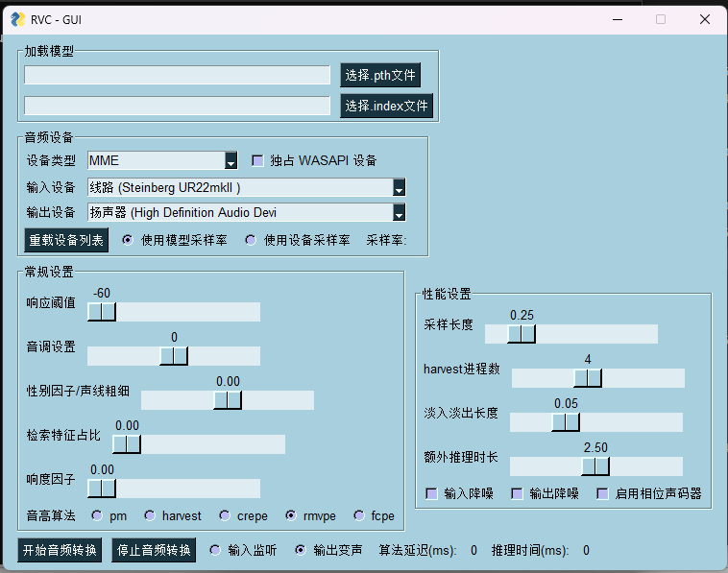The width and height of the screenshot is (728, 573).
Task: Click the .pth model path input field
Action: 178,76
